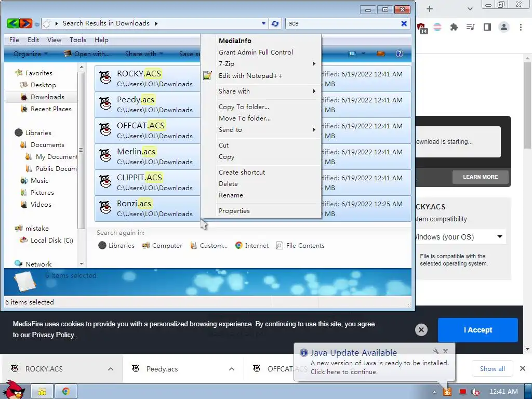The image size is (532, 399).
Task: Open the address bar history dropdown
Action: [263, 23]
